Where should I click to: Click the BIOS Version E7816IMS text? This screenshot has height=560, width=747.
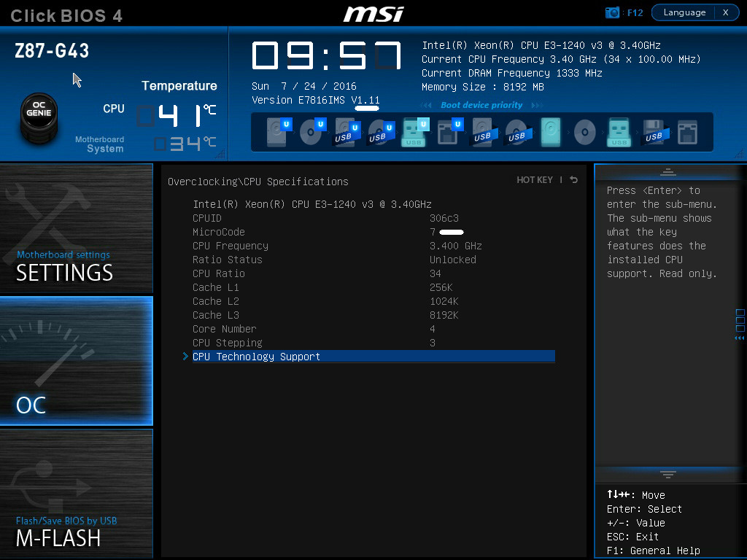[x=315, y=100]
